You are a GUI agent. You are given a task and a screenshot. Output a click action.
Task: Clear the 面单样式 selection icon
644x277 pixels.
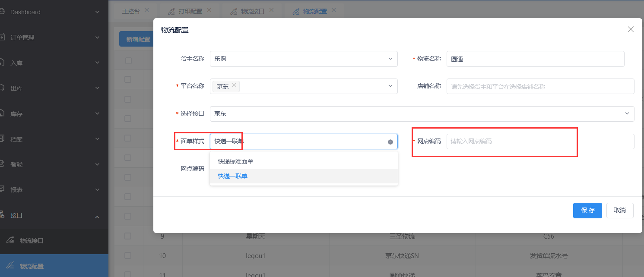tap(390, 142)
